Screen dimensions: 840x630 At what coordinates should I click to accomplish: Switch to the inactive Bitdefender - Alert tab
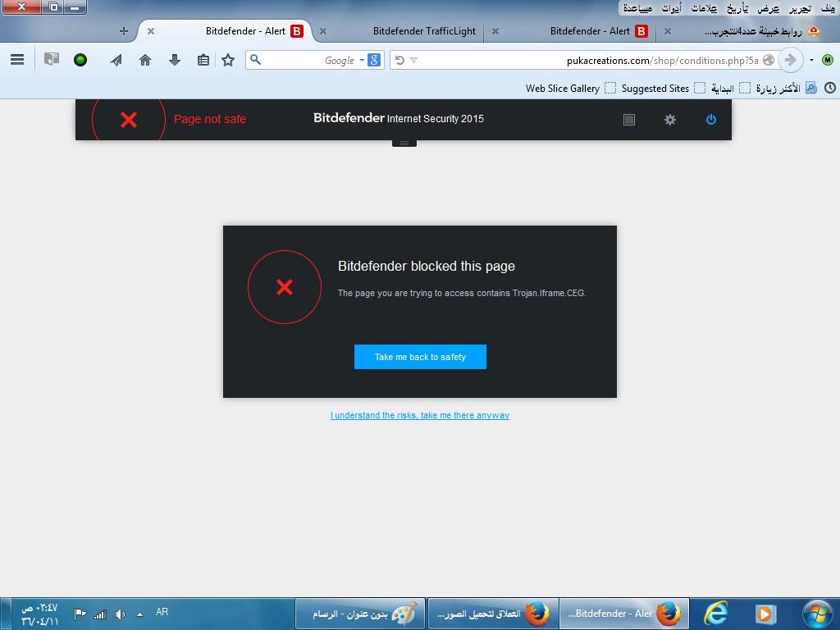tap(590, 31)
